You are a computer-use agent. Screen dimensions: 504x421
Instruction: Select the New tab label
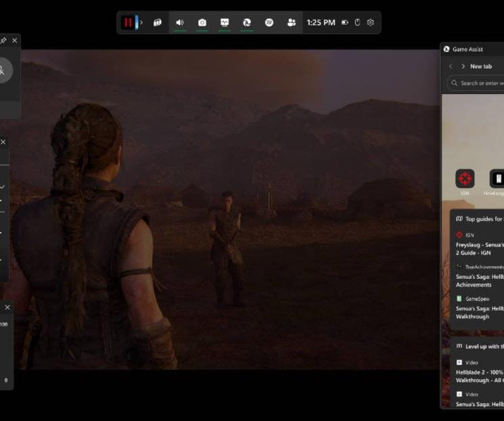(481, 66)
